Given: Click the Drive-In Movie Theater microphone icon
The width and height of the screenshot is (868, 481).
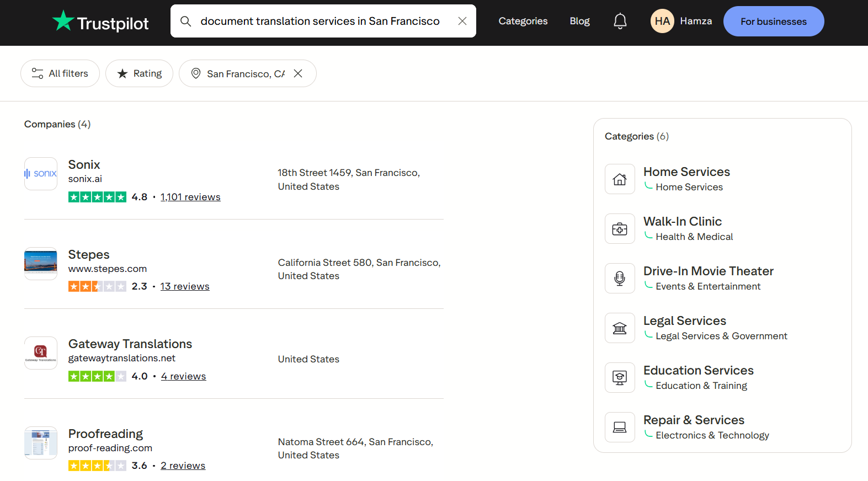Looking at the screenshot, I should click(619, 279).
